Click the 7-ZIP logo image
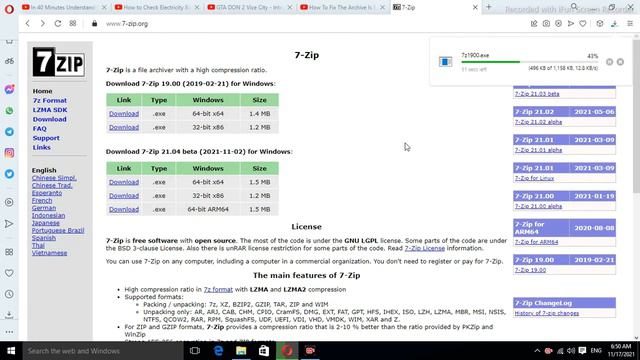The image size is (640, 360). pos(59,62)
